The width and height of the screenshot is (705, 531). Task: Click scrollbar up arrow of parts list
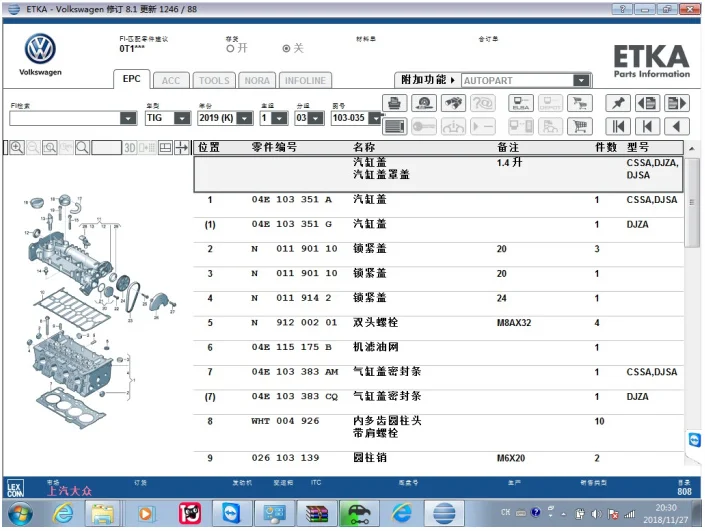coord(692,148)
